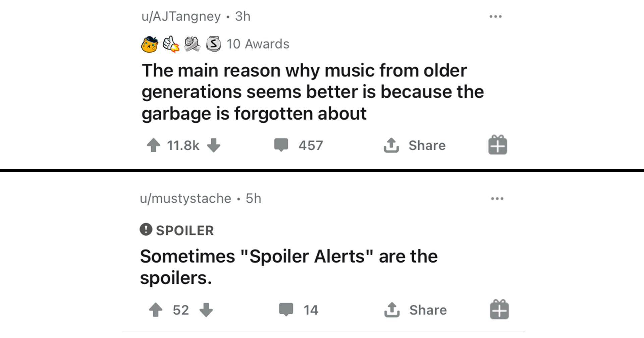Downvote the music from older generations post

click(x=214, y=146)
